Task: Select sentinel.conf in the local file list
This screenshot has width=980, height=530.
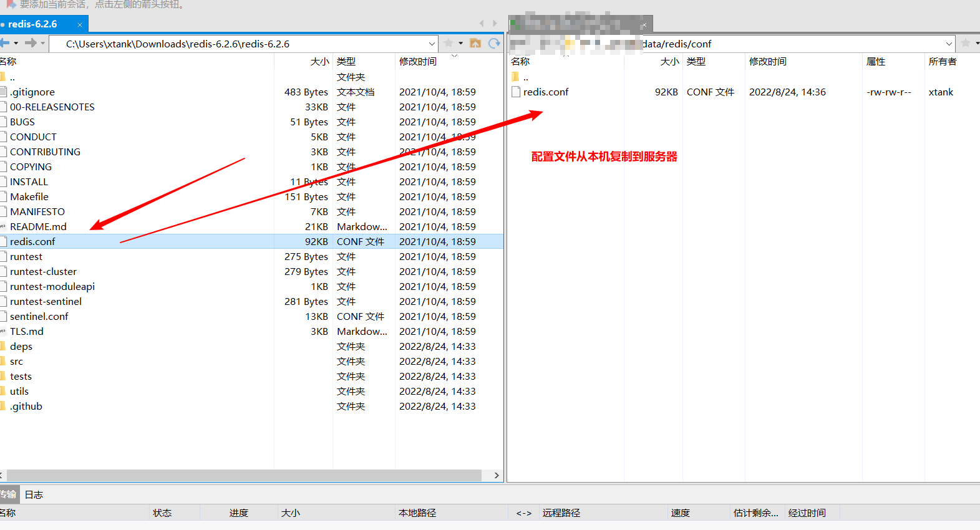Action: click(39, 316)
